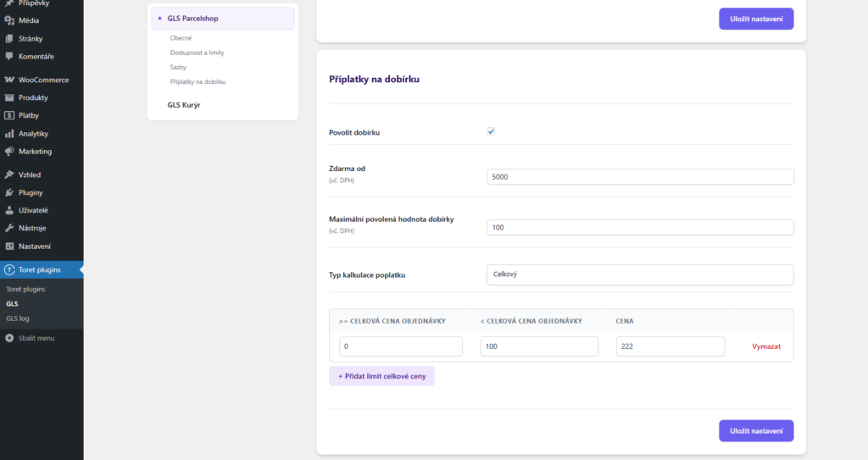Click the bottom Uložit nastavení button
This screenshot has height=460, width=868.
pos(756,431)
